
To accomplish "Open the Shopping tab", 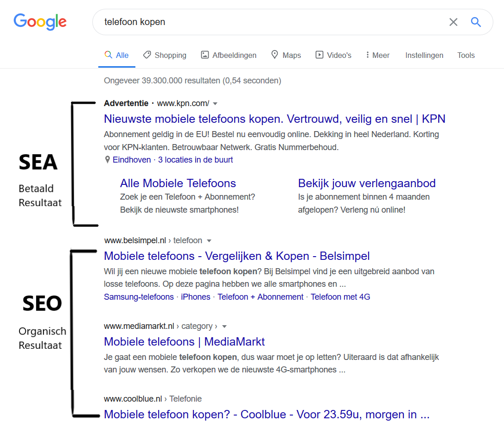I will click(x=165, y=55).
